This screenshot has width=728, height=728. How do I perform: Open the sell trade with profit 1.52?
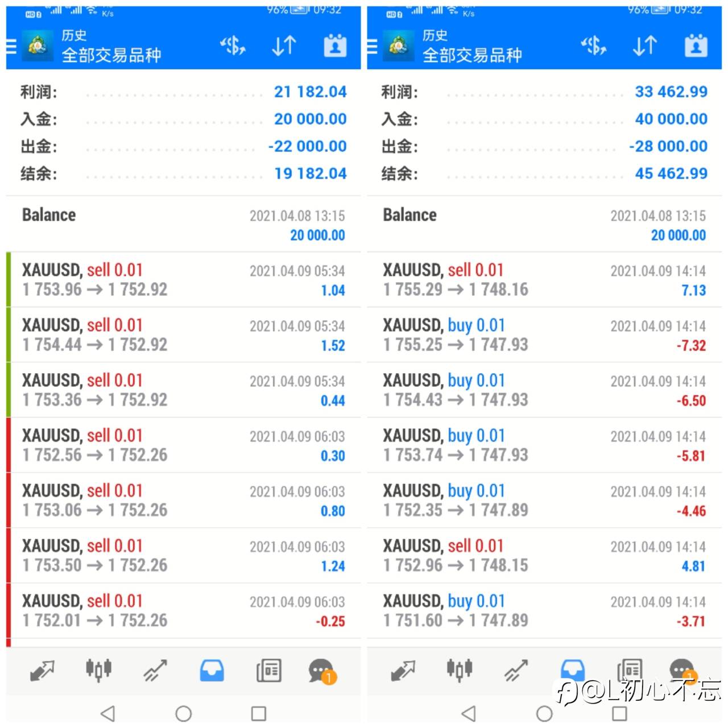(x=183, y=335)
